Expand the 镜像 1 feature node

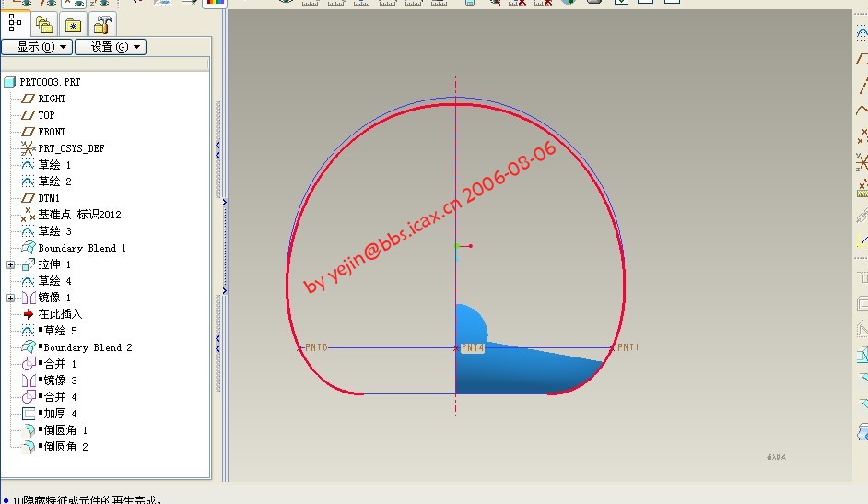click(x=10, y=298)
